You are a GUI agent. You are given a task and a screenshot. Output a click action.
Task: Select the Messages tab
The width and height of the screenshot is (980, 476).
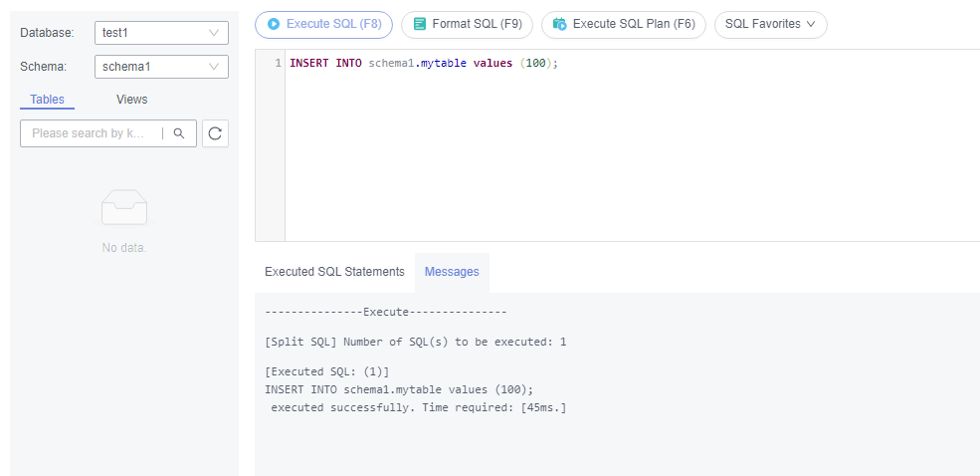[x=452, y=272]
